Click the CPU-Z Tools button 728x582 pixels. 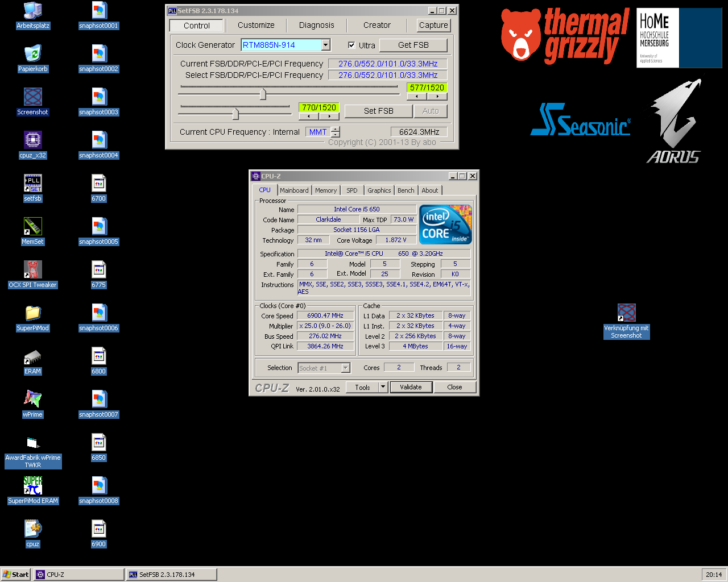363,387
